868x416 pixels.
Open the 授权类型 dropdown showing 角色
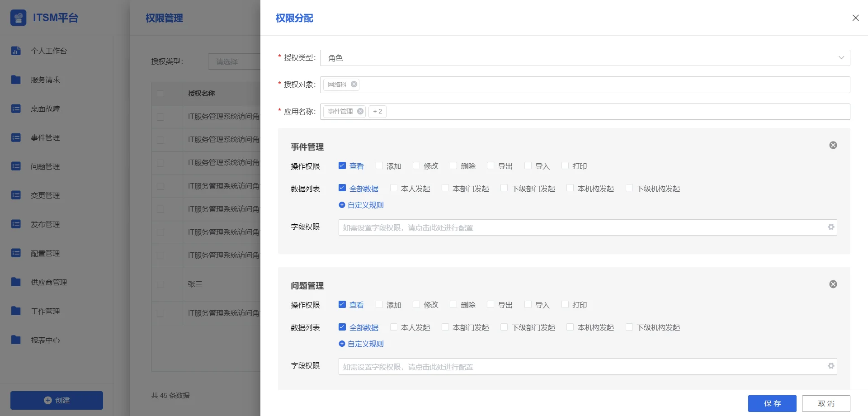(x=585, y=58)
